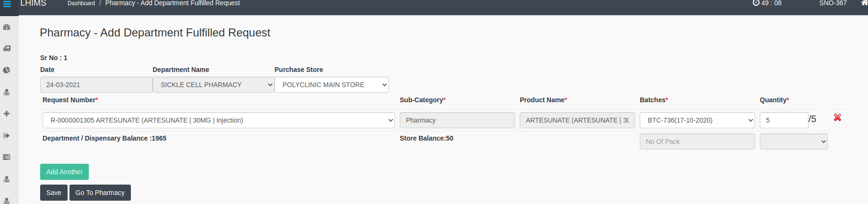Click the session timer clock icon
This screenshot has width=868, height=204.
(x=756, y=3)
